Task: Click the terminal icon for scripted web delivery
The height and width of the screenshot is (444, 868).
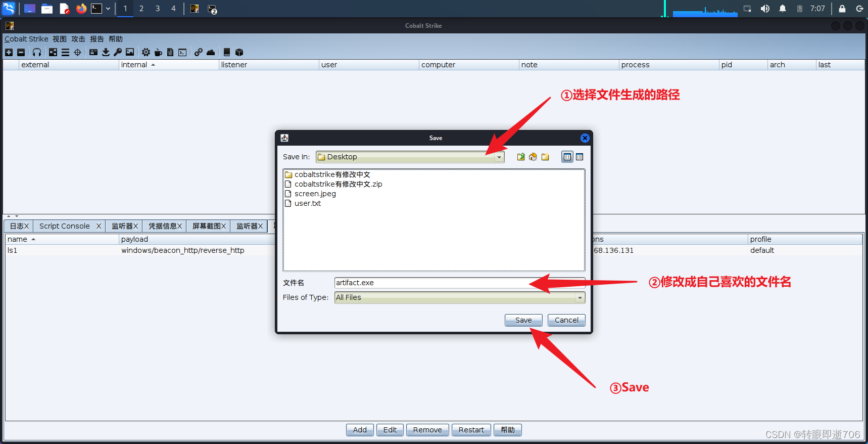Action: click(x=182, y=52)
